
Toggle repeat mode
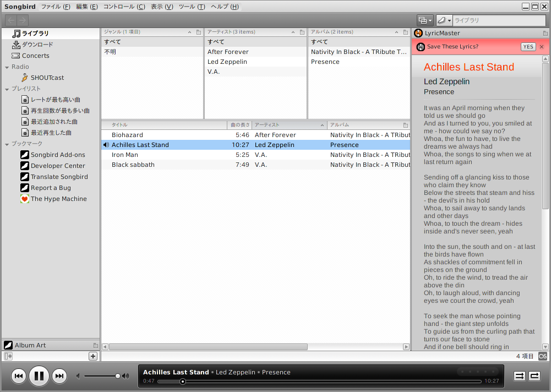click(x=534, y=376)
